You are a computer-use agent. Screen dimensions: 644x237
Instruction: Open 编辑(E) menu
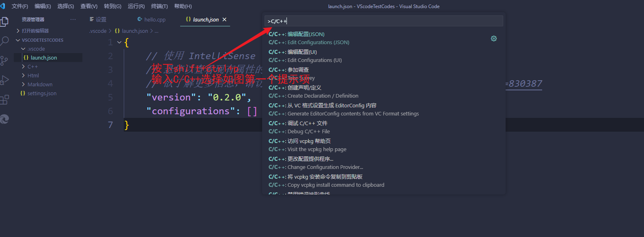(43, 6)
